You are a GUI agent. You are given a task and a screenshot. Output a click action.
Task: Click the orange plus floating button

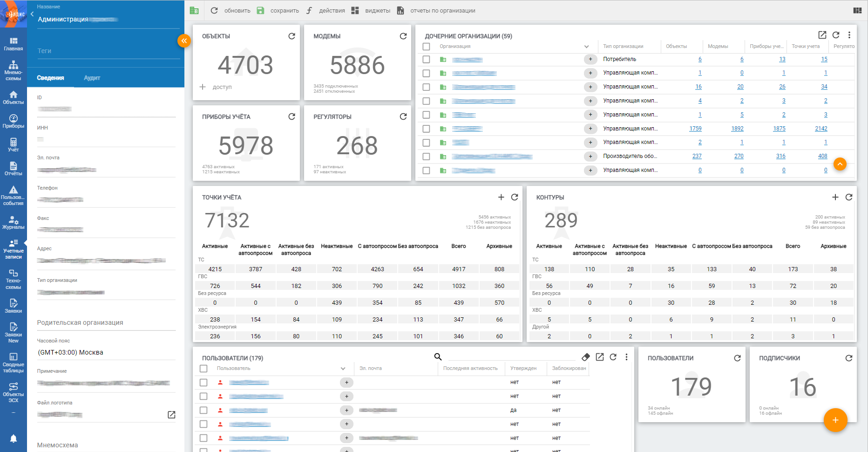pos(835,420)
